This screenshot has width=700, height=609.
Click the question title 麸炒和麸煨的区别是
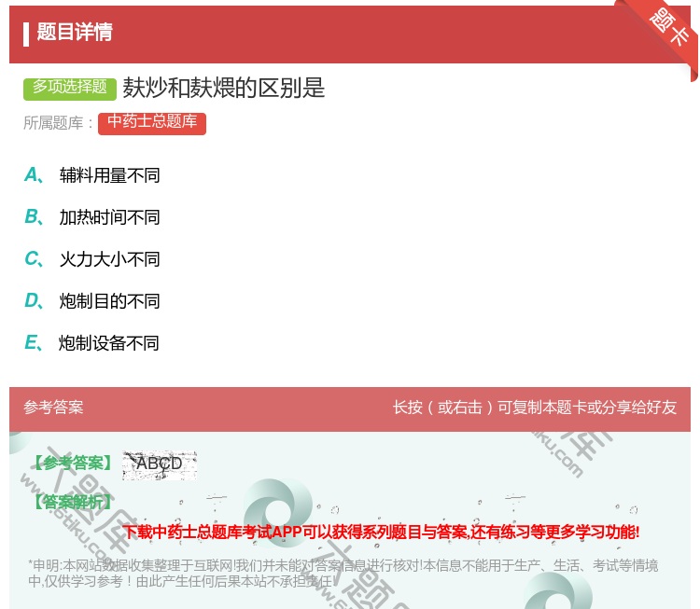[x=224, y=88]
